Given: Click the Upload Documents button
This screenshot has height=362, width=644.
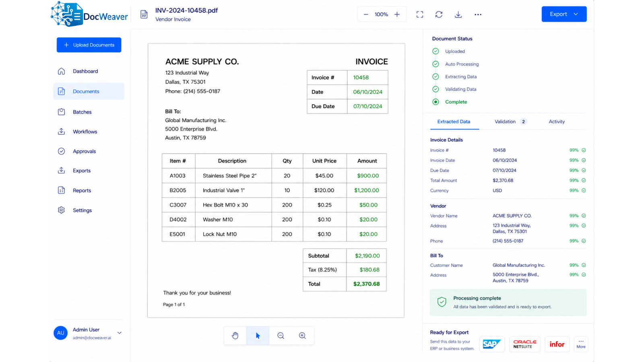Looking at the screenshot, I should pyautogui.click(x=89, y=45).
